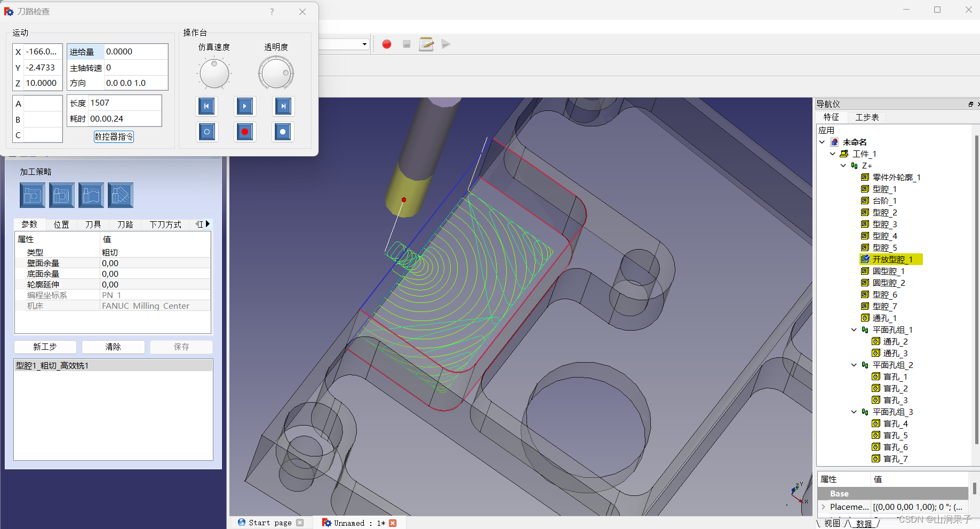The height and width of the screenshot is (529, 980).
Task: Switch to the 下刀方式 tab
Action: [x=165, y=225]
